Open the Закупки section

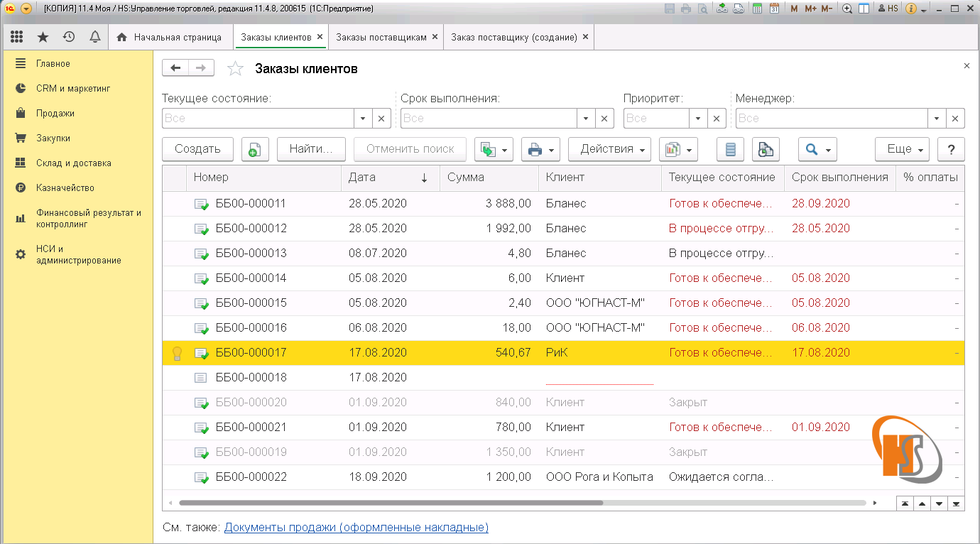tap(78, 138)
